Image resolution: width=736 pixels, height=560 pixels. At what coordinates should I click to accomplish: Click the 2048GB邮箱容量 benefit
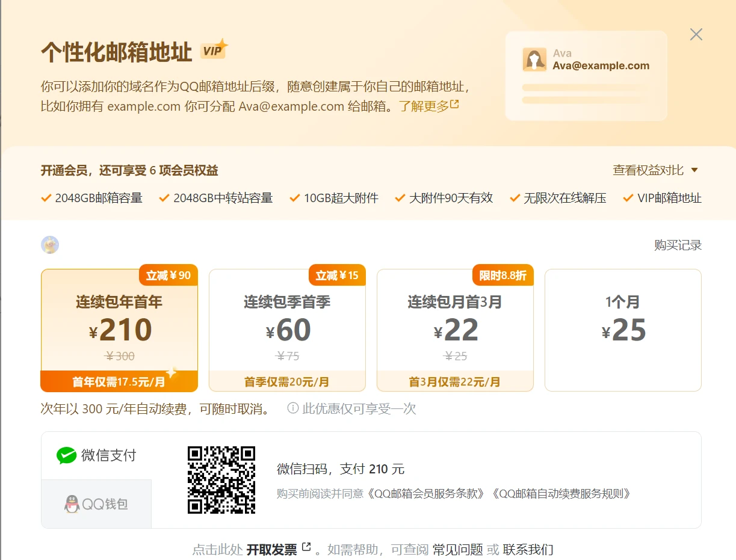click(x=91, y=198)
